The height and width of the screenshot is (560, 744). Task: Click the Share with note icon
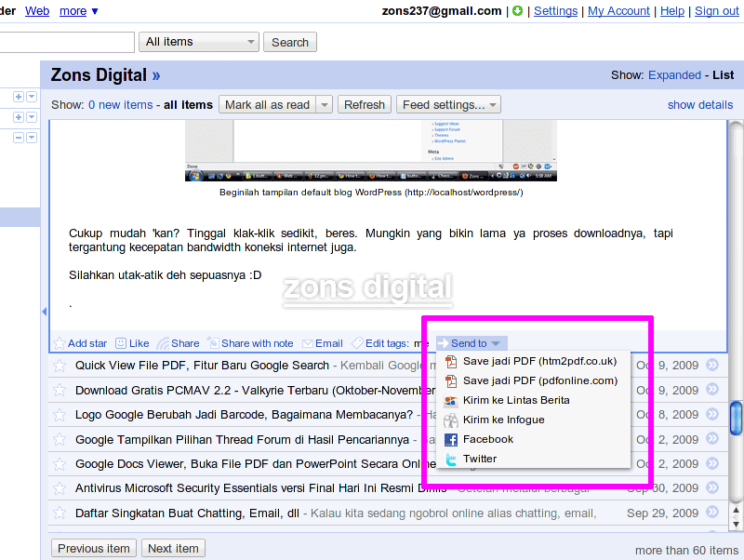pos(213,342)
